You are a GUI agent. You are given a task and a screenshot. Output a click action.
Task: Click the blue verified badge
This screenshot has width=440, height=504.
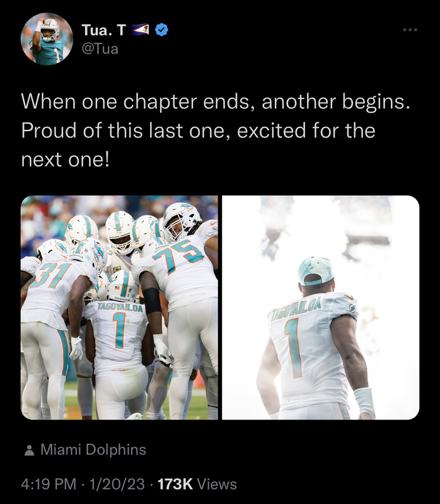click(161, 30)
